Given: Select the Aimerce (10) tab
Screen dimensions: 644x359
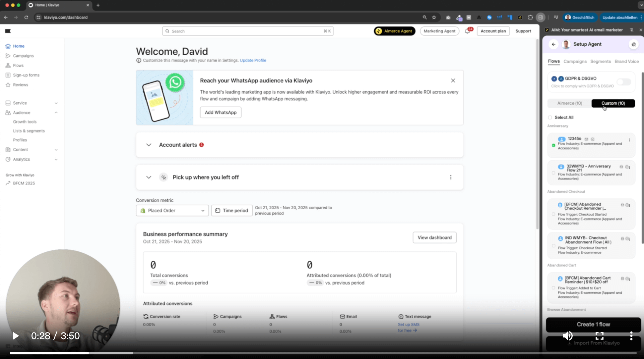Looking at the screenshot, I should pos(569,103).
